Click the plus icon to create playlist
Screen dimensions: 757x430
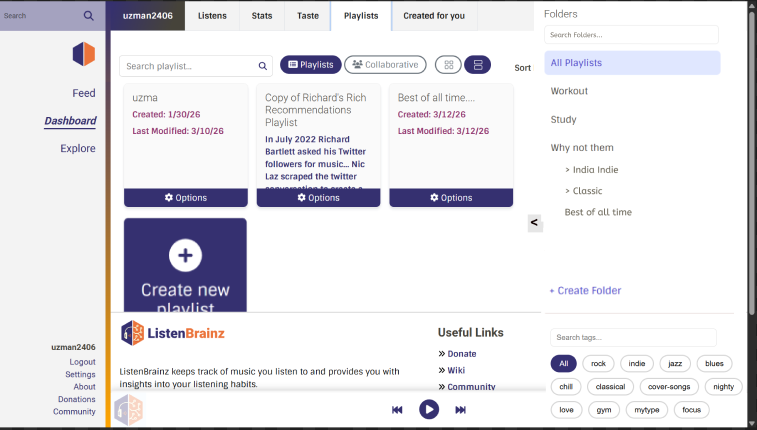(185, 255)
